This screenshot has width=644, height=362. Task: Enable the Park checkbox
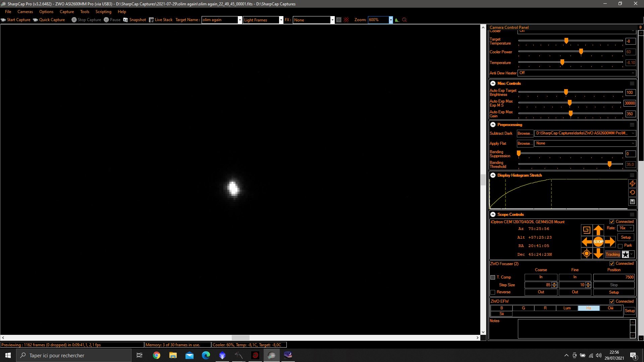click(x=620, y=246)
